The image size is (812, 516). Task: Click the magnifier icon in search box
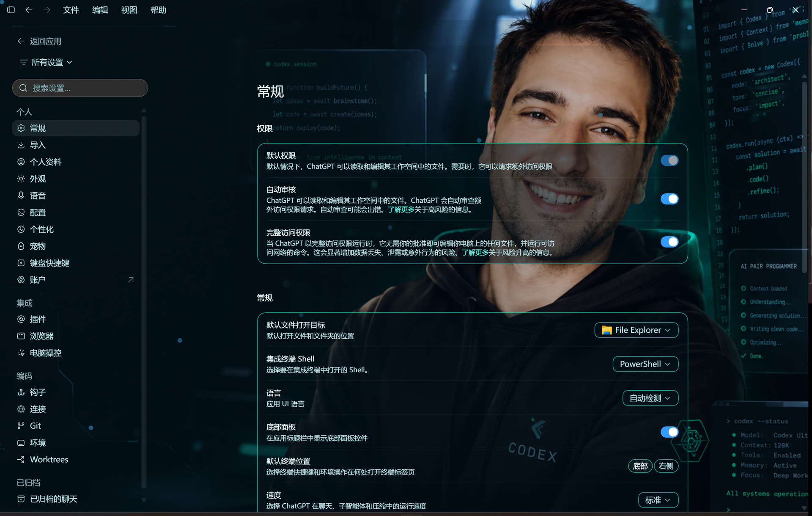[x=24, y=88]
